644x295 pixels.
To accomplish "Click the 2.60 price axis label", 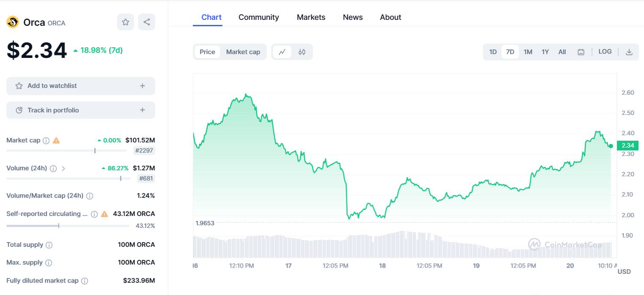I will (628, 93).
